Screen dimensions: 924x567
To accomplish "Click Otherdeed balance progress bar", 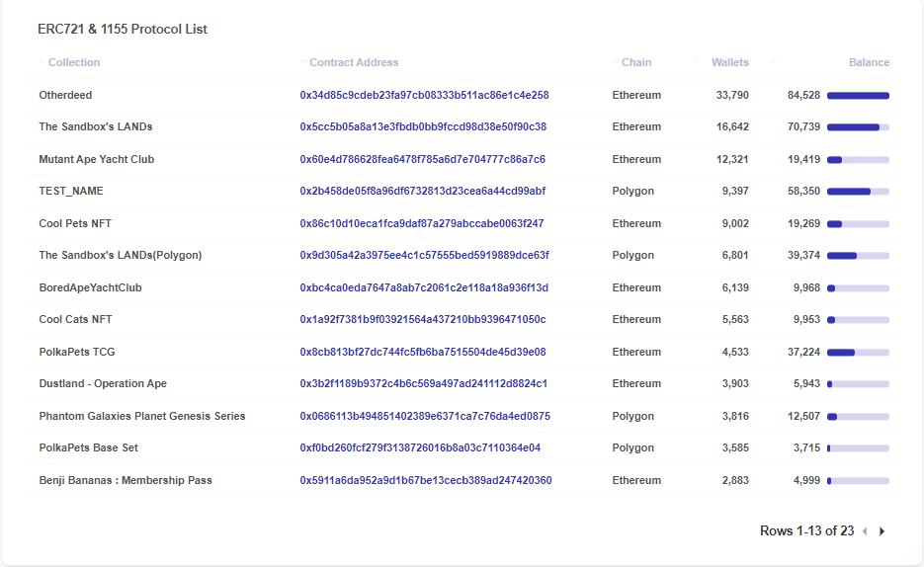I will pos(858,96).
